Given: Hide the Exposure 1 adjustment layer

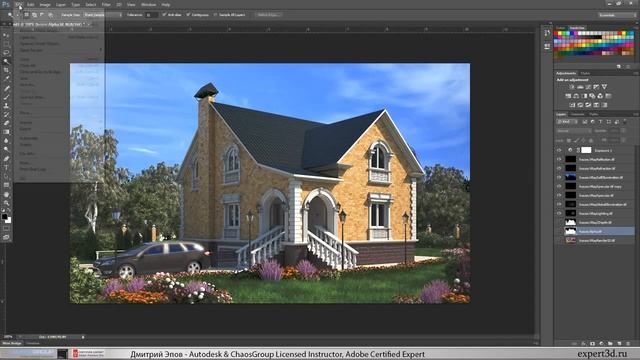Looking at the screenshot, I should click(559, 150).
